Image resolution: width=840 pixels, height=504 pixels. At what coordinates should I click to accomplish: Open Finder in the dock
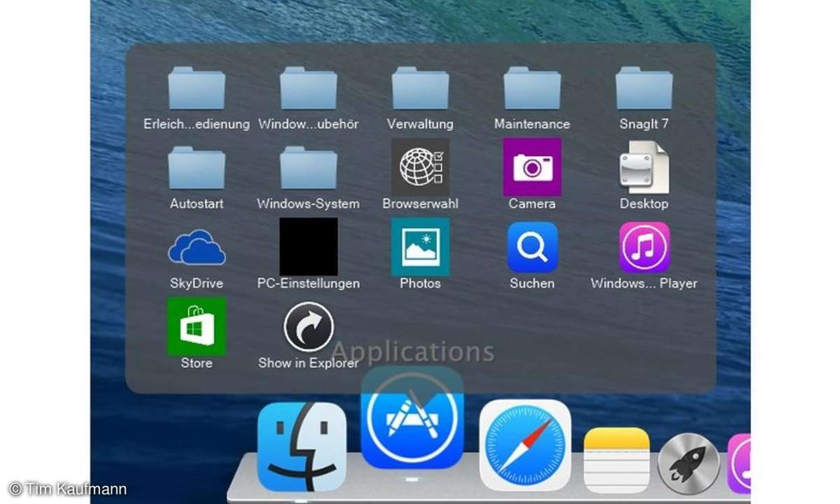[302, 447]
